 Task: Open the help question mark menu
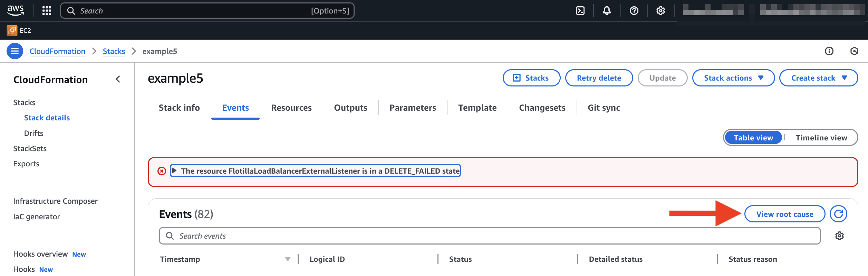[634, 11]
